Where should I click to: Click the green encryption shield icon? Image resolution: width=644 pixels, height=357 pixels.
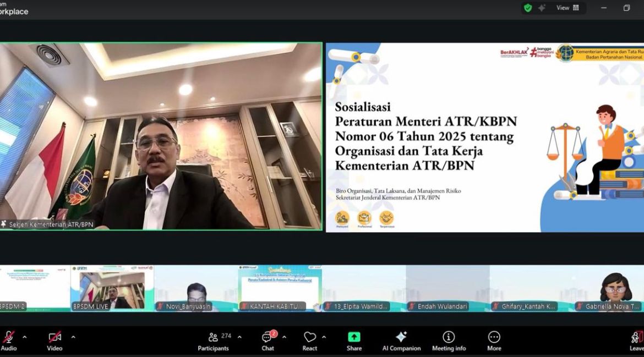pyautogui.click(x=528, y=8)
